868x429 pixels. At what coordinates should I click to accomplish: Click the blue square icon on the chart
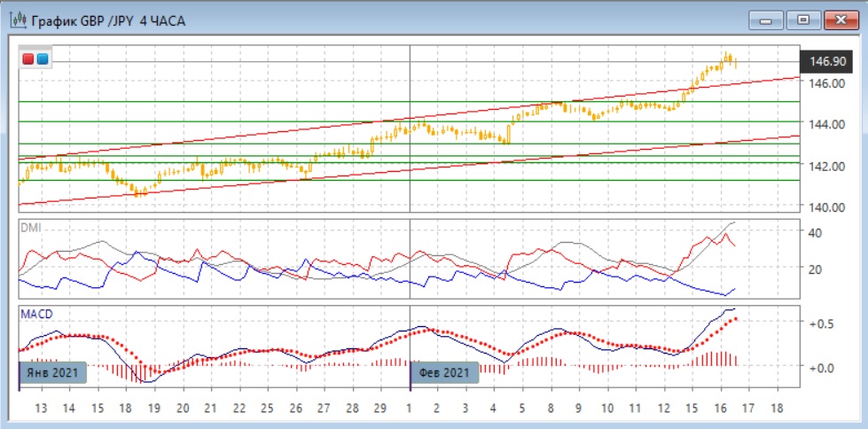pyautogui.click(x=43, y=59)
